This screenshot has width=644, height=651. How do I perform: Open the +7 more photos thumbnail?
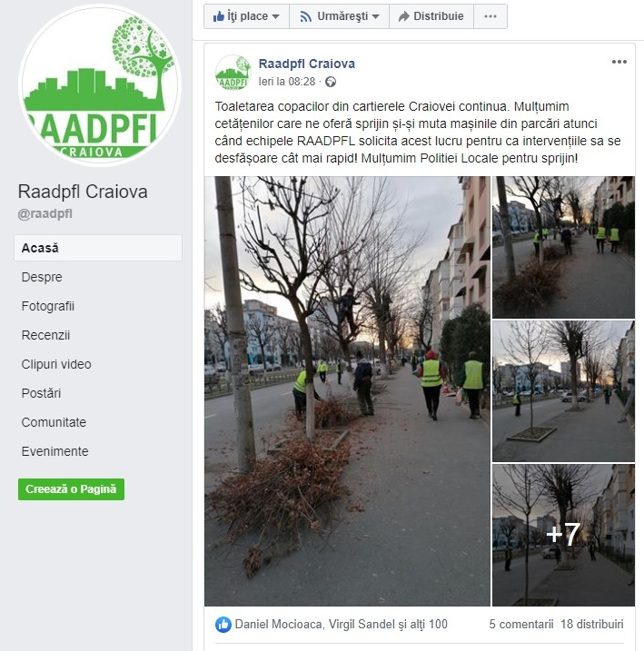[x=563, y=535]
